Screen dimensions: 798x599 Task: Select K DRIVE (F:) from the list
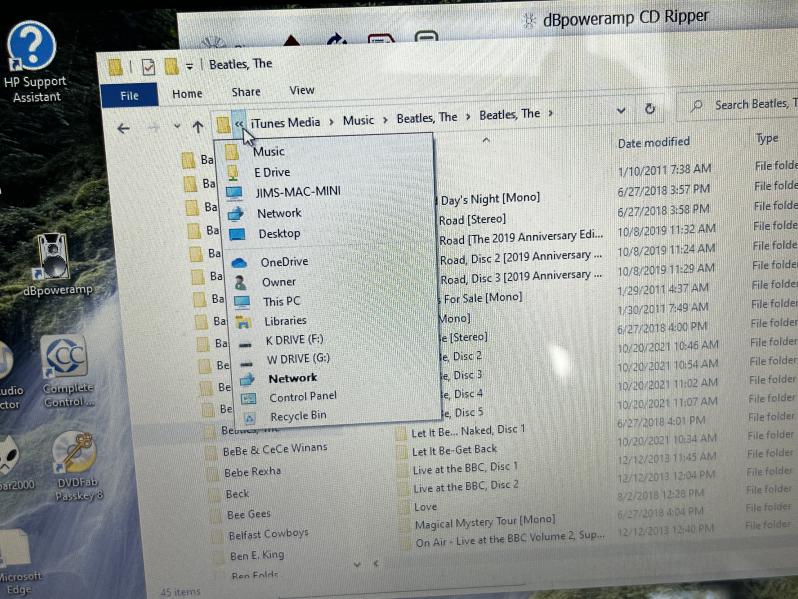point(294,340)
